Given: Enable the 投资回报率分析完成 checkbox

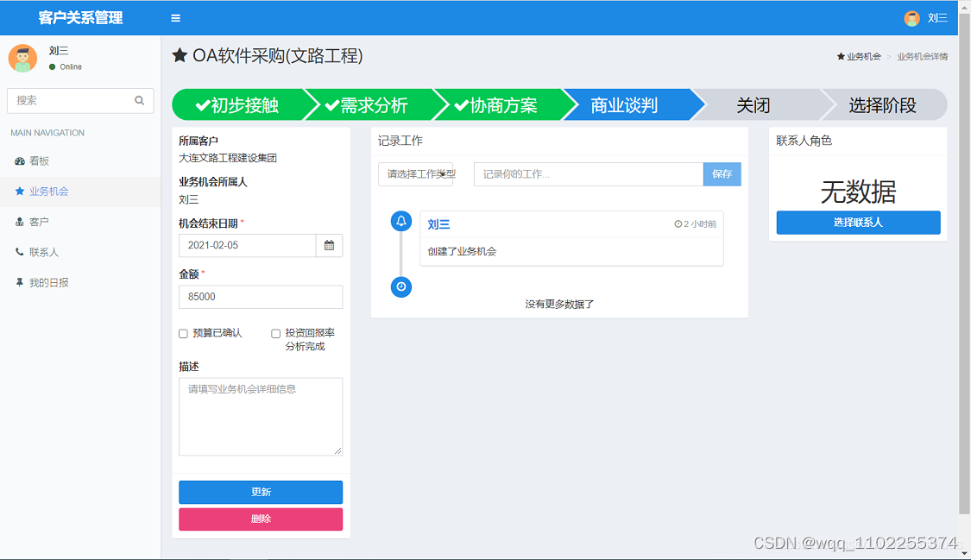Looking at the screenshot, I should 275,333.
